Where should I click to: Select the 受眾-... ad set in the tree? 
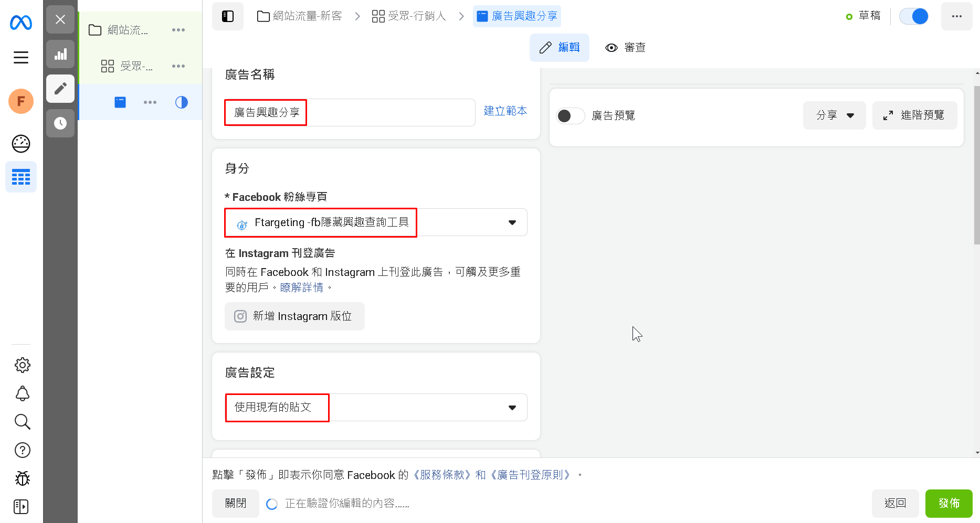[127, 66]
